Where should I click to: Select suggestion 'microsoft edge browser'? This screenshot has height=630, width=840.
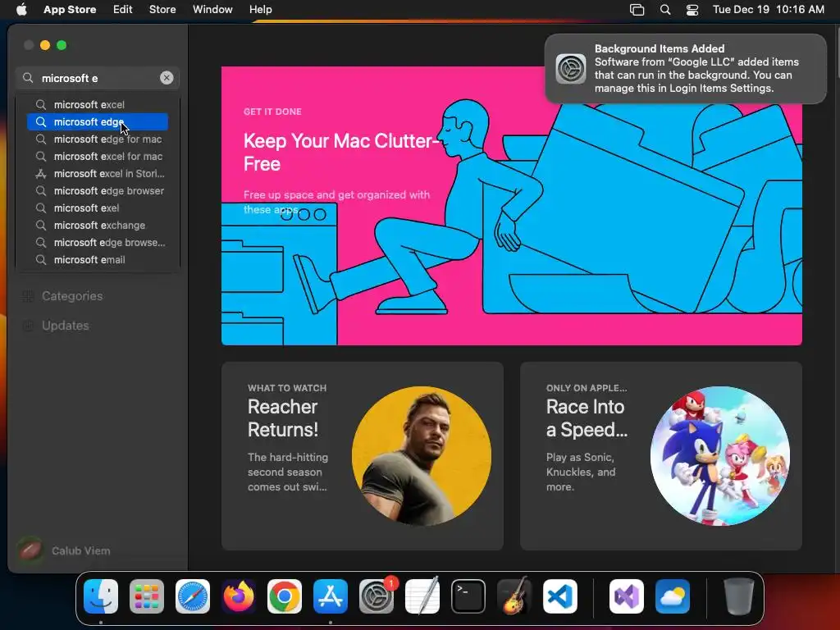point(98,190)
